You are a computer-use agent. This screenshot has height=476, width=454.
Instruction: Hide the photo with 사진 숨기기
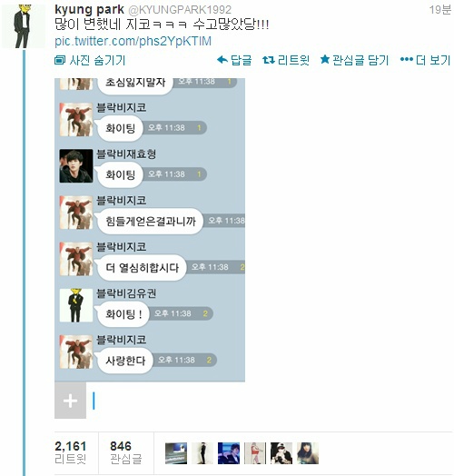pos(90,61)
